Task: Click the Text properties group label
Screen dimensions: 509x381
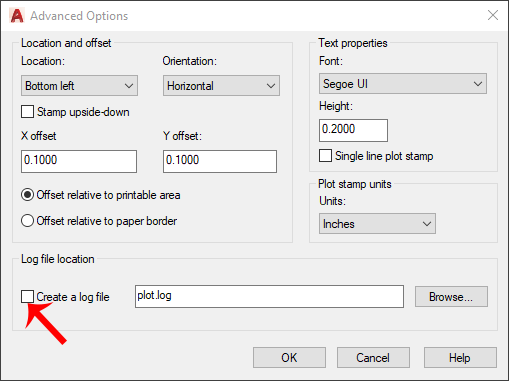Action: coord(353,43)
